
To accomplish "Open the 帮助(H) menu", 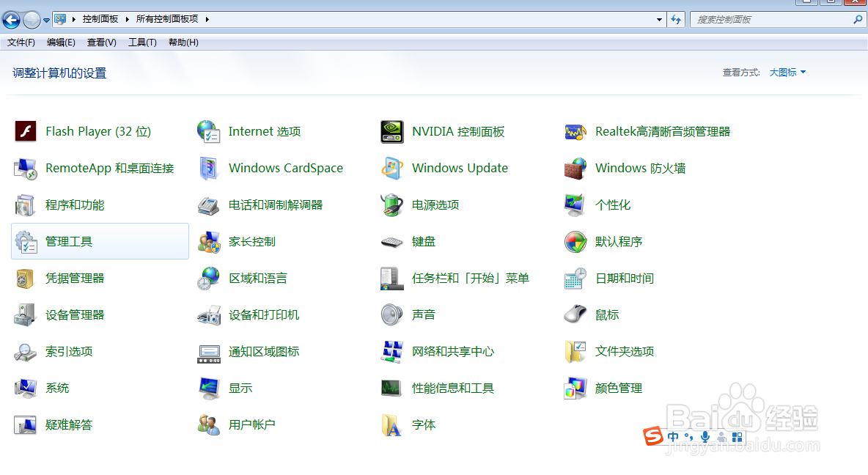I will pos(183,43).
